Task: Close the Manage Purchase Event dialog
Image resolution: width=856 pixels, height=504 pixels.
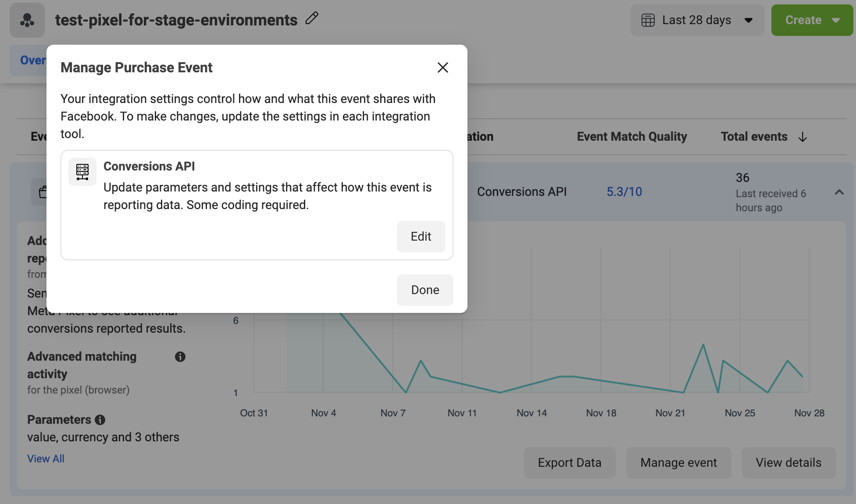Action: (443, 67)
